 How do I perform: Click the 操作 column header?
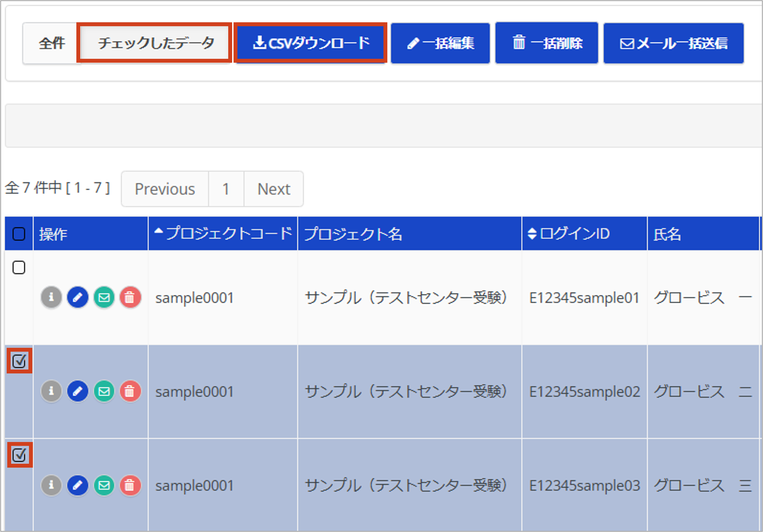click(x=90, y=234)
